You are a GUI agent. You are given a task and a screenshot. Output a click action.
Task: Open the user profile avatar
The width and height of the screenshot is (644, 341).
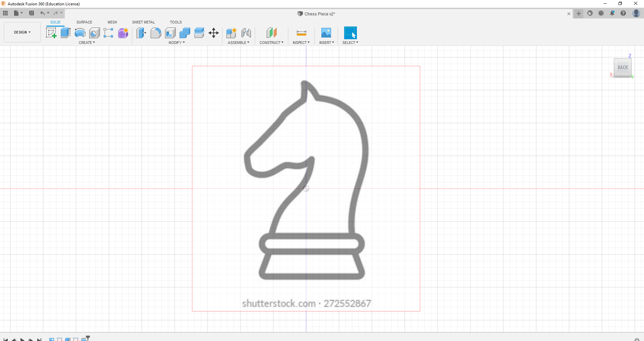(x=636, y=13)
